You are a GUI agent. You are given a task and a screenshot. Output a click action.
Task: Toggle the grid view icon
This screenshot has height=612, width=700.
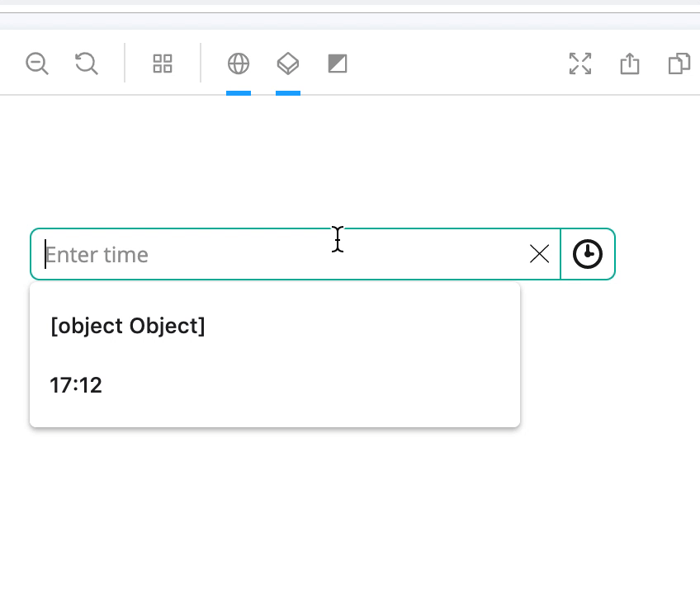click(x=163, y=64)
